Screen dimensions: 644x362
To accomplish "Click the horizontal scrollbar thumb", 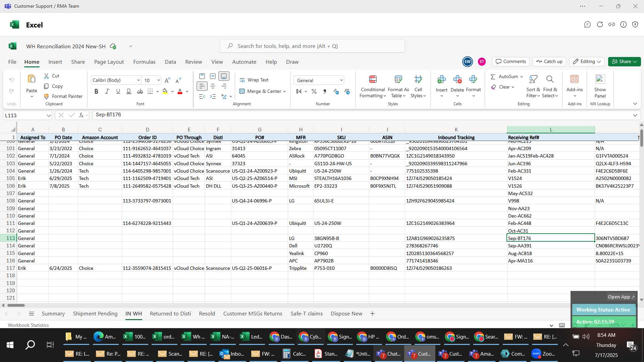I will point(16,305).
